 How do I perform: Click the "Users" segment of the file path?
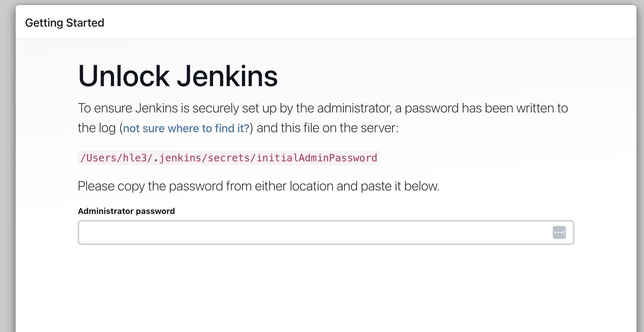click(x=101, y=158)
